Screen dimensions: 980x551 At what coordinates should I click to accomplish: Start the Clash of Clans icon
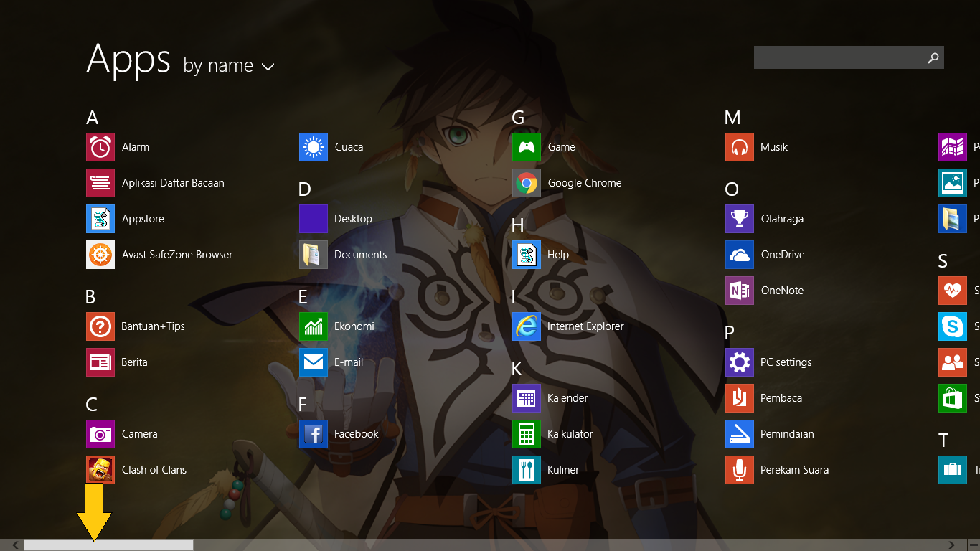point(100,470)
